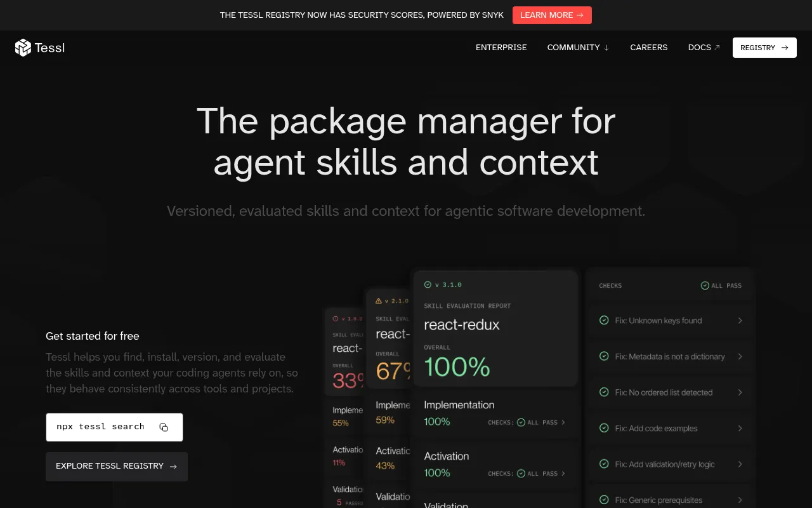Viewport: 812px width, 508px height.
Task: Click the error icon next to v 1.0.0
Action: (336, 319)
